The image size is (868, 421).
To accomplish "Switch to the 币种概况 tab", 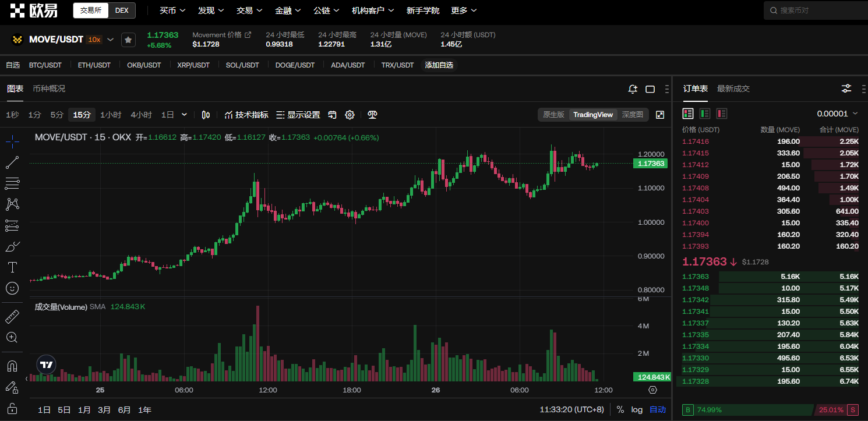I will point(49,89).
